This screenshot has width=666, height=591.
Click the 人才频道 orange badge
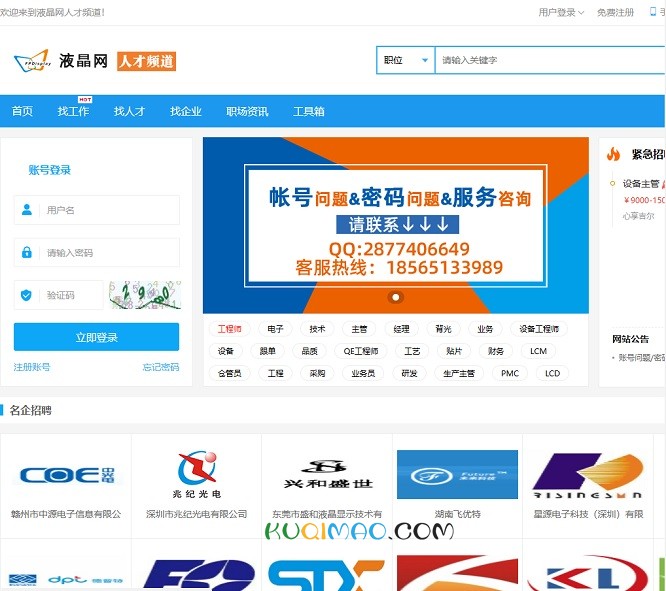pyautogui.click(x=147, y=62)
